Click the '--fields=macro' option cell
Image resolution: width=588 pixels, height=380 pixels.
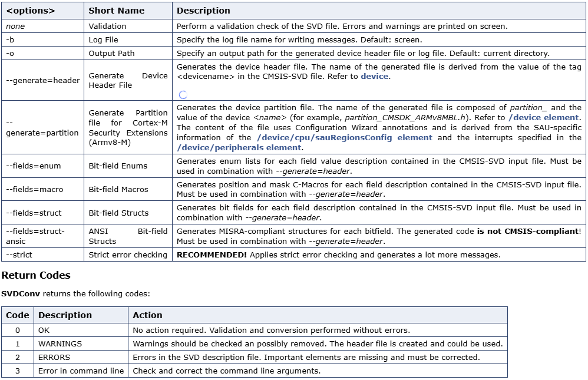point(34,190)
